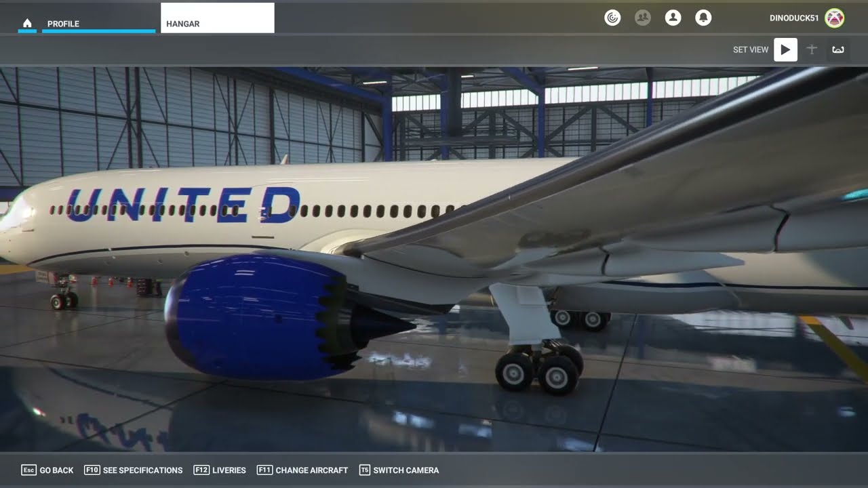Go to the Home icon tab
Viewport: 868px width, 488px height.
tap(27, 23)
